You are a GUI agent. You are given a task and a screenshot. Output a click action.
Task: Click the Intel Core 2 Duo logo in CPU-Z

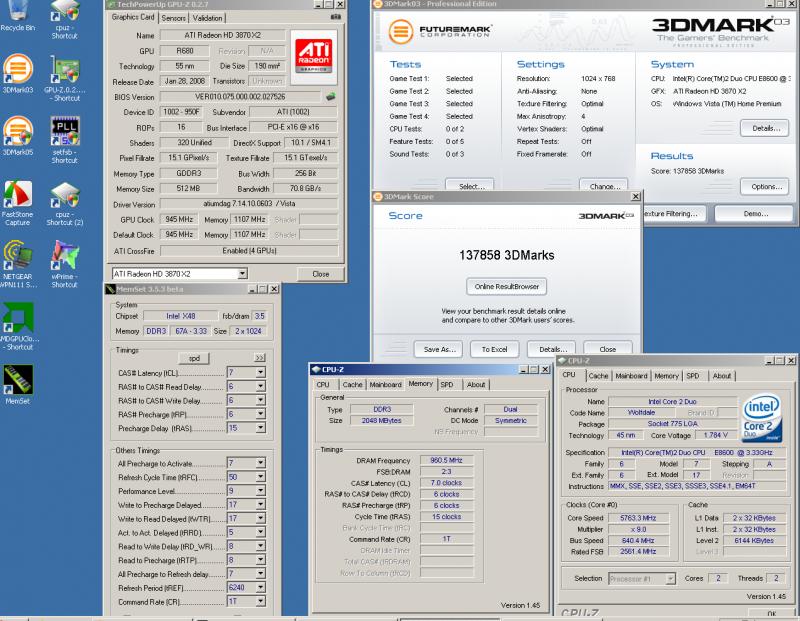pyautogui.click(x=762, y=417)
